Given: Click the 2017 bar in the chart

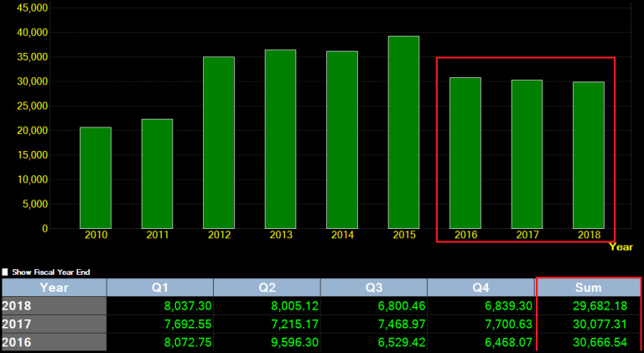Looking at the screenshot, I should 527,154.
